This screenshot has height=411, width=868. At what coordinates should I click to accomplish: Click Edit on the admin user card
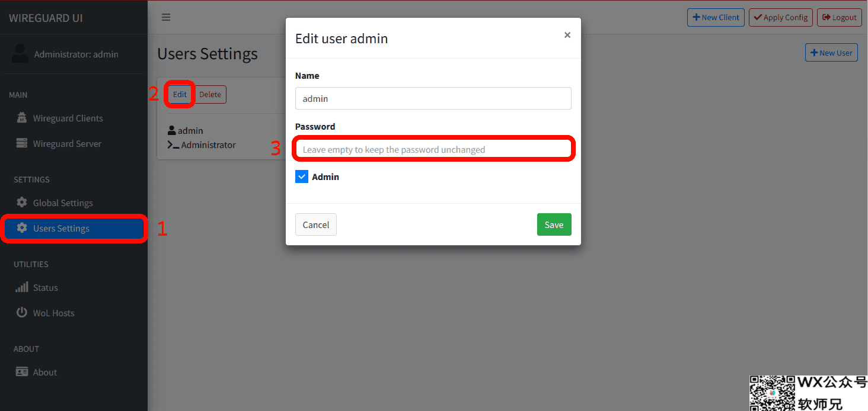pos(180,94)
